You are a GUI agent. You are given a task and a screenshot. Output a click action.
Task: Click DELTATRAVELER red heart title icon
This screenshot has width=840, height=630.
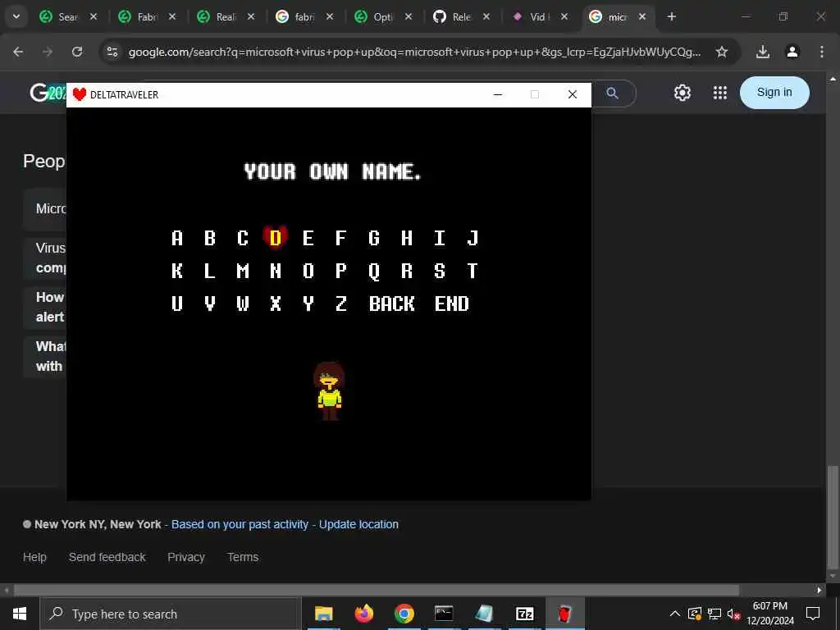click(80, 94)
